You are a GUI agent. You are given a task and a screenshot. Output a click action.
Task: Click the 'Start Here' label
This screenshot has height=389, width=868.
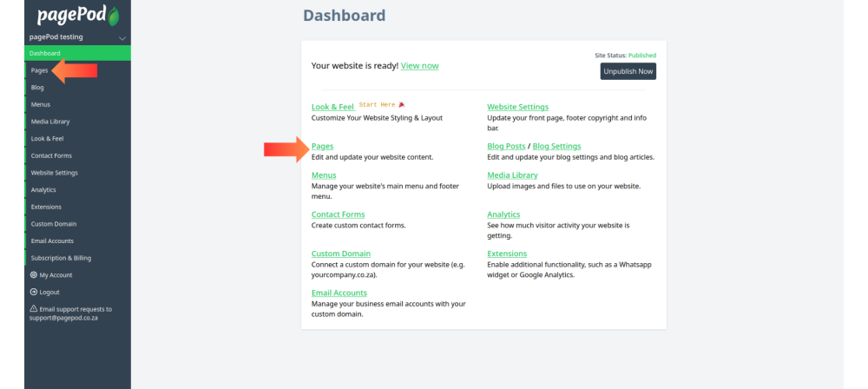377,105
